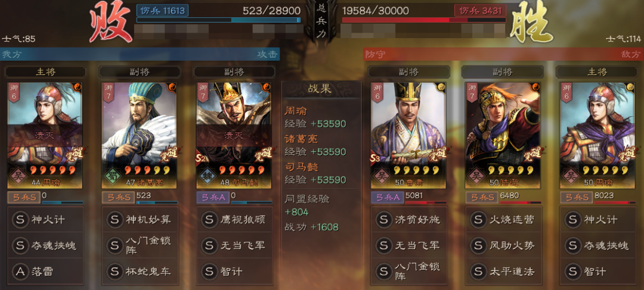Open Sima Yi's defeated hero card
The width and height of the screenshot is (644, 290).
coord(234,135)
